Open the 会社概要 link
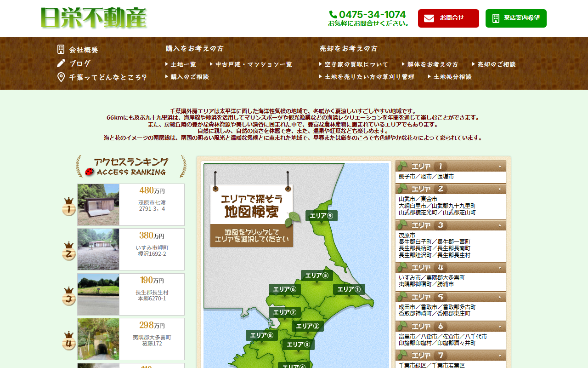Screen dimensions: 588x368 pos(84,50)
